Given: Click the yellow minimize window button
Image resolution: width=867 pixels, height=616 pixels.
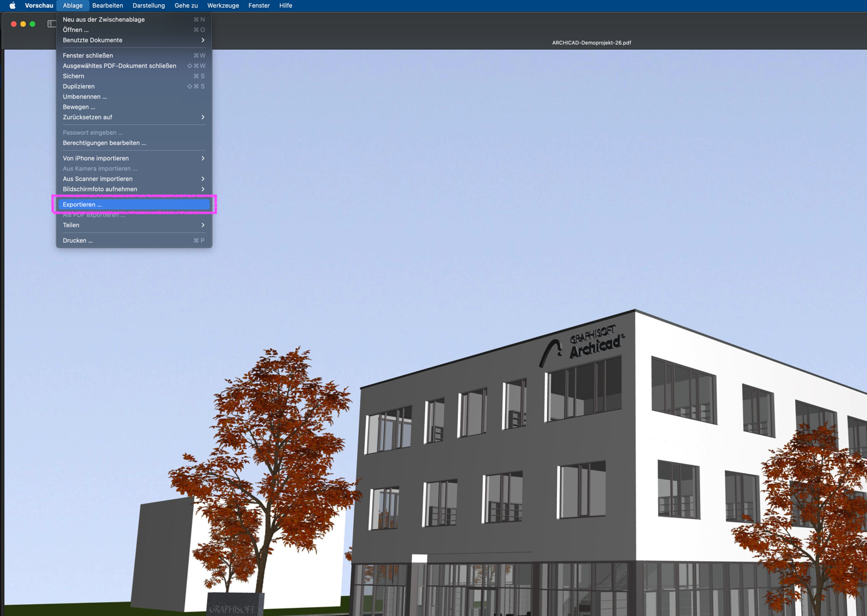Looking at the screenshot, I should tap(23, 24).
